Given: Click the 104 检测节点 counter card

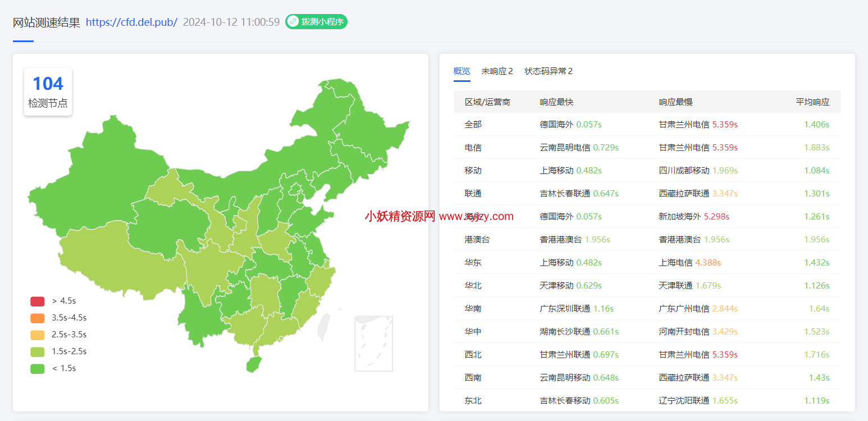Looking at the screenshot, I should pyautogui.click(x=48, y=92).
